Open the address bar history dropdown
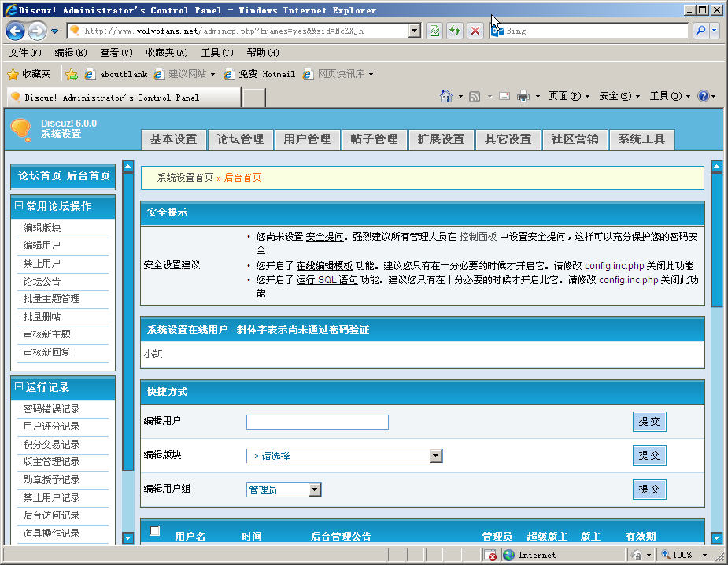The width and height of the screenshot is (728, 565). point(414,31)
